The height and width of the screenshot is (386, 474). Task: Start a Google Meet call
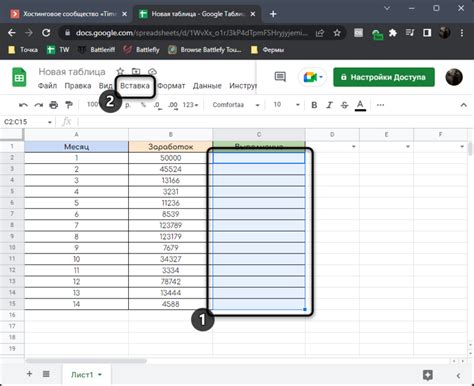pyautogui.click(x=312, y=77)
